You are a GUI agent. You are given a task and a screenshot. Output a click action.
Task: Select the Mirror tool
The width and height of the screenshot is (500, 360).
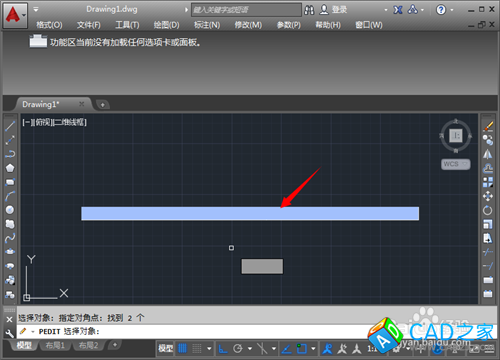point(488,154)
